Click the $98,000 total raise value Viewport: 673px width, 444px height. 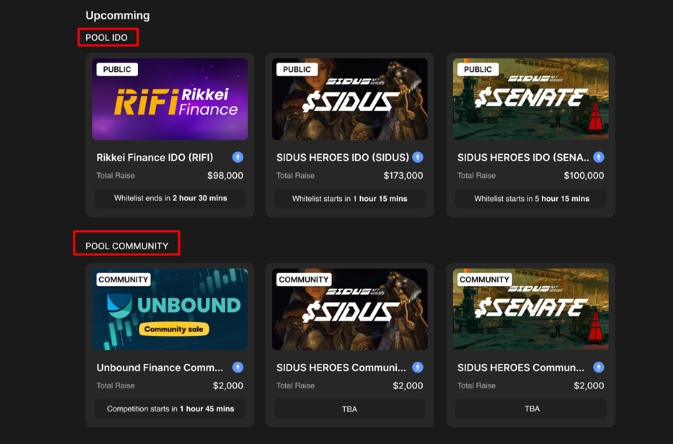(225, 176)
